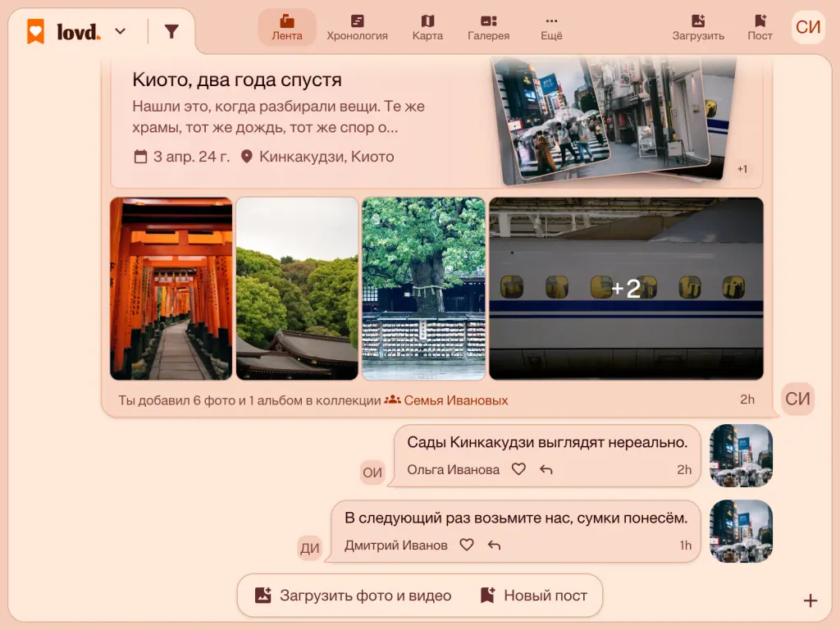The width and height of the screenshot is (840, 630).
Task: Open the СИ profile avatar in header
Action: [x=808, y=27]
